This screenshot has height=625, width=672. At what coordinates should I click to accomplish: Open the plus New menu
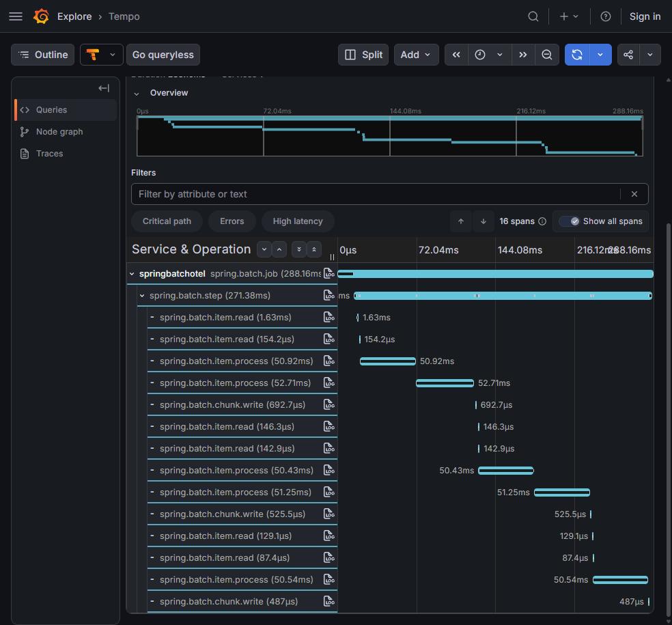569,16
